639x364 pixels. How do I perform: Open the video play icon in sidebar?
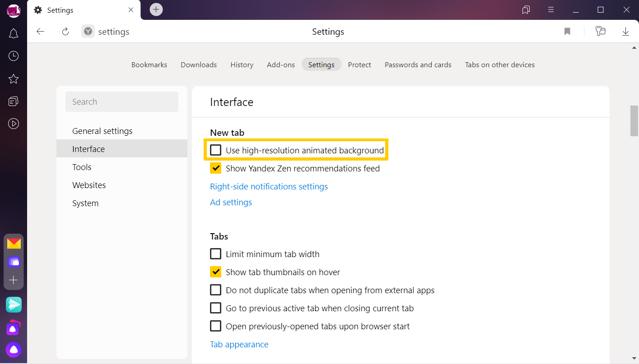tap(14, 124)
